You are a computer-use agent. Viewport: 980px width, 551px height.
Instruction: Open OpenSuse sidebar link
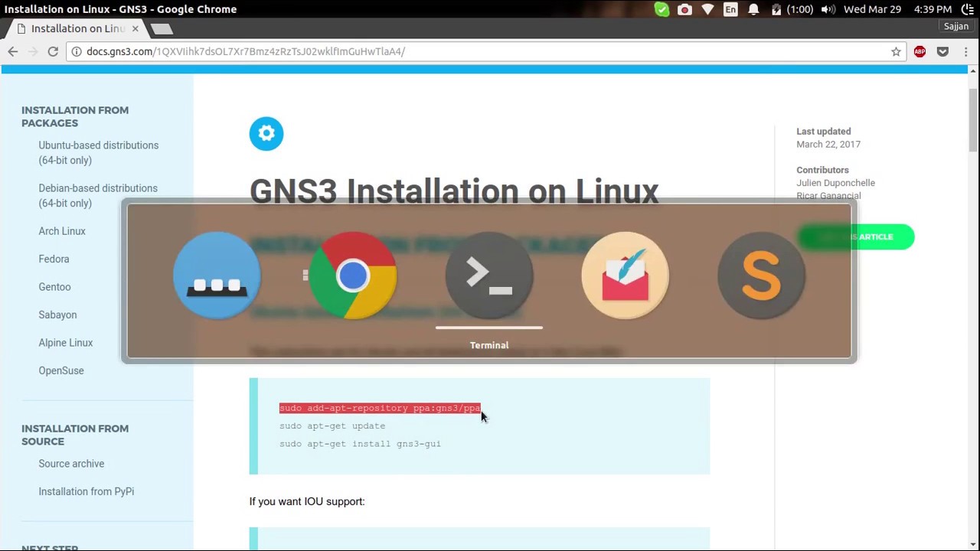[x=61, y=370]
